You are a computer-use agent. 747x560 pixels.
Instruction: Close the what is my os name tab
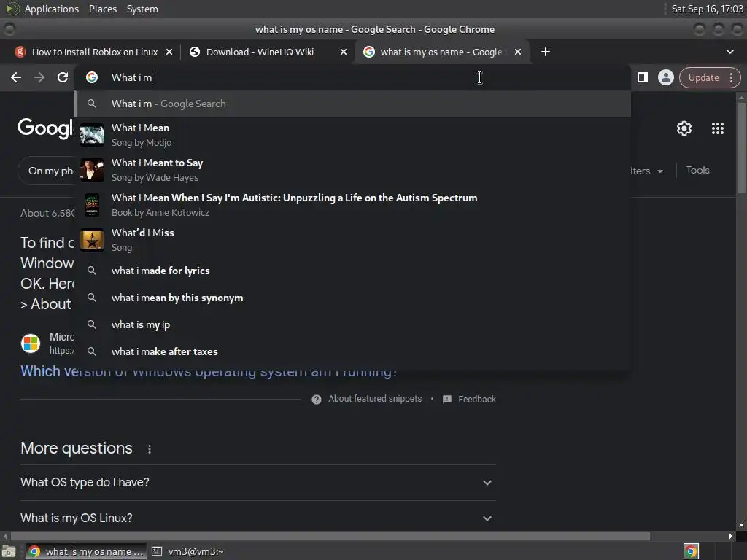click(518, 52)
